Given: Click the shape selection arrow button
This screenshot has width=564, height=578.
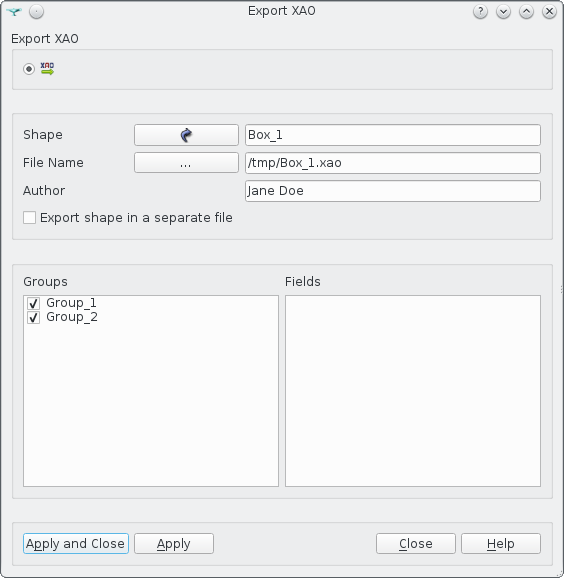Looking at the screenshot, I should pos(186,135).
